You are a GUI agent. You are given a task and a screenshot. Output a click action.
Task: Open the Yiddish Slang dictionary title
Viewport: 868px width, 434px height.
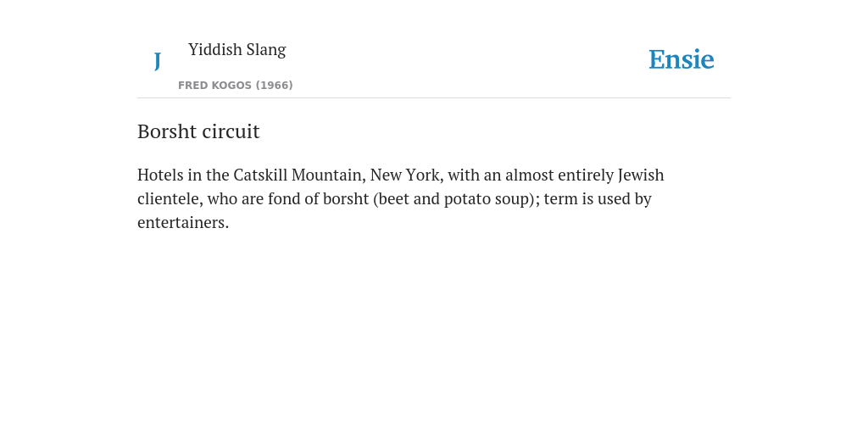tap(237, 50)
